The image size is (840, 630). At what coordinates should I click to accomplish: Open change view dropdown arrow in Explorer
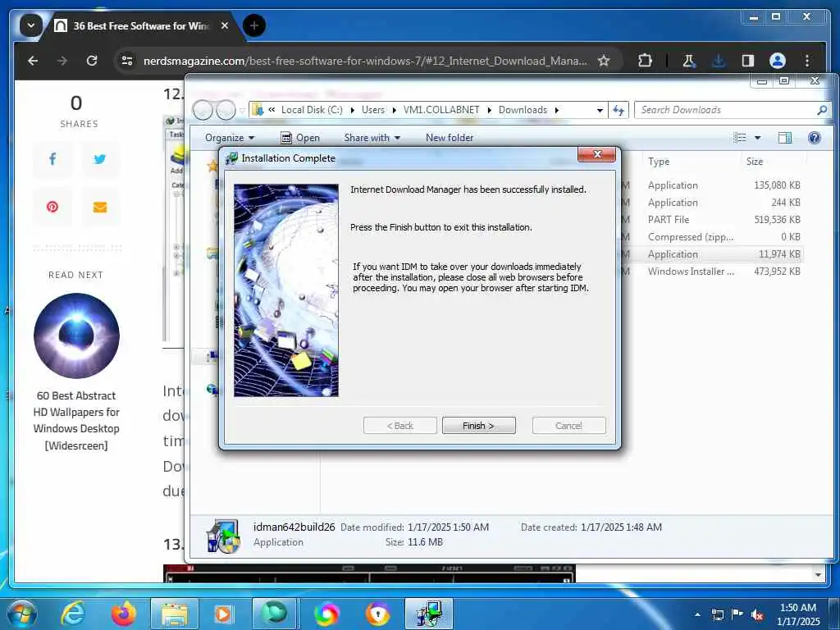tap(757, 138)
